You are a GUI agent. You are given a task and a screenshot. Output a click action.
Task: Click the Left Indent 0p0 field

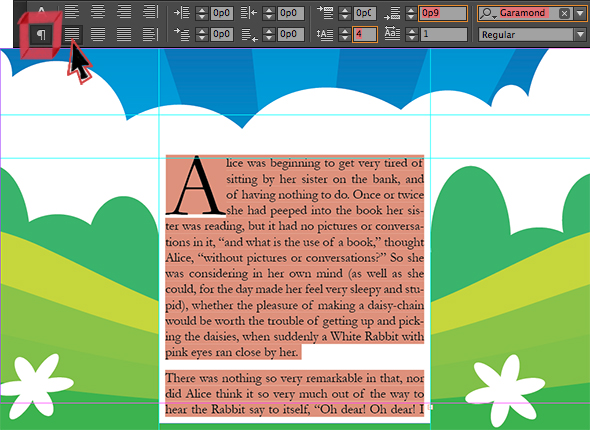(222, 13)
